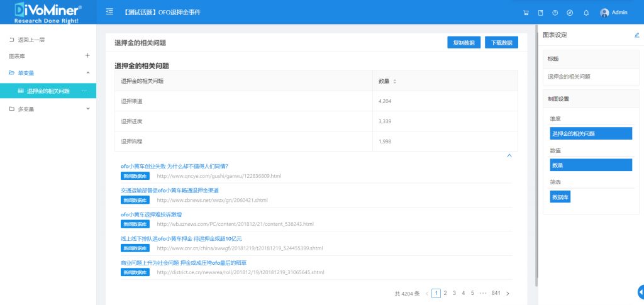The height and width of the screenshot is (305, 644).
Task: Click the chart title value in 标题 panel
Action: point(569,77)
